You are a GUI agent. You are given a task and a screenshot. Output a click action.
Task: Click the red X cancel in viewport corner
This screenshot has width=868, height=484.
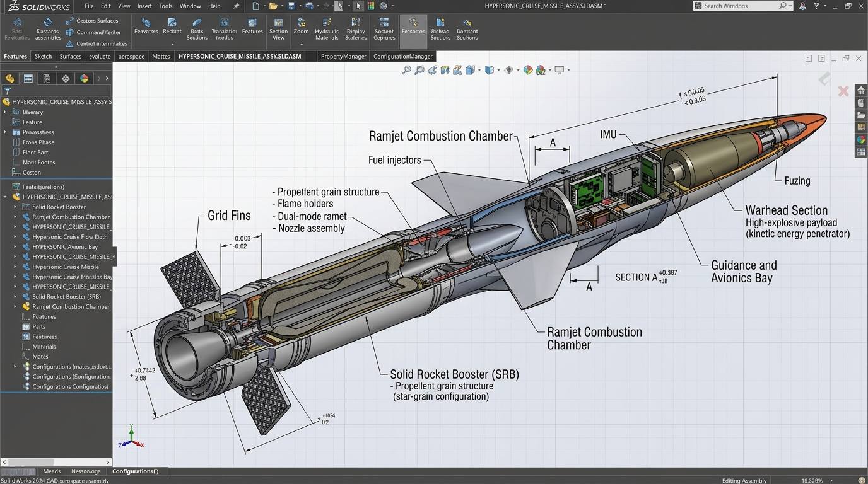[843, 91]
